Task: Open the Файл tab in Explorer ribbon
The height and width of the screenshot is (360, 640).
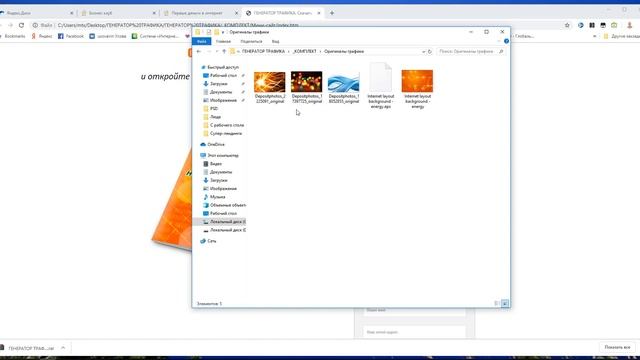Action: point(202,42)
